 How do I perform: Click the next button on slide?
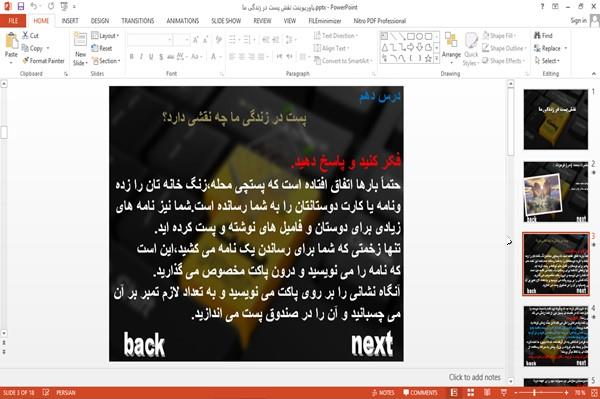pos(372,345)
